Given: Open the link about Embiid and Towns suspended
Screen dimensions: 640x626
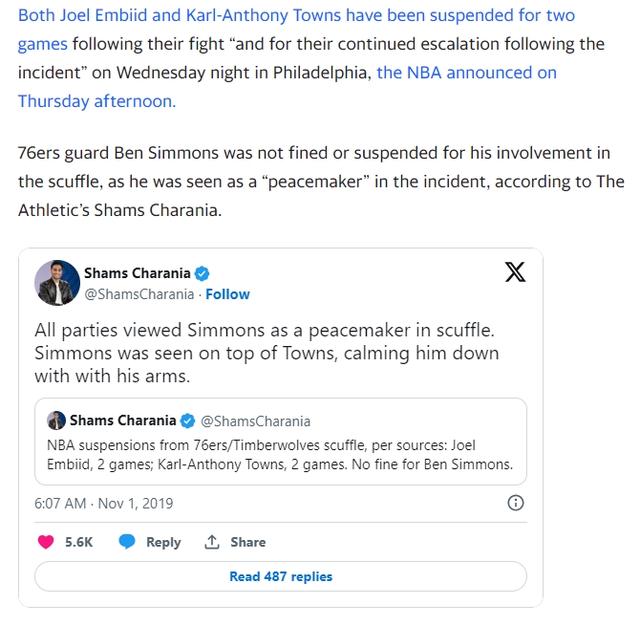Looking at the screenshot, I should pyautogui.click(x=310, y=18).
